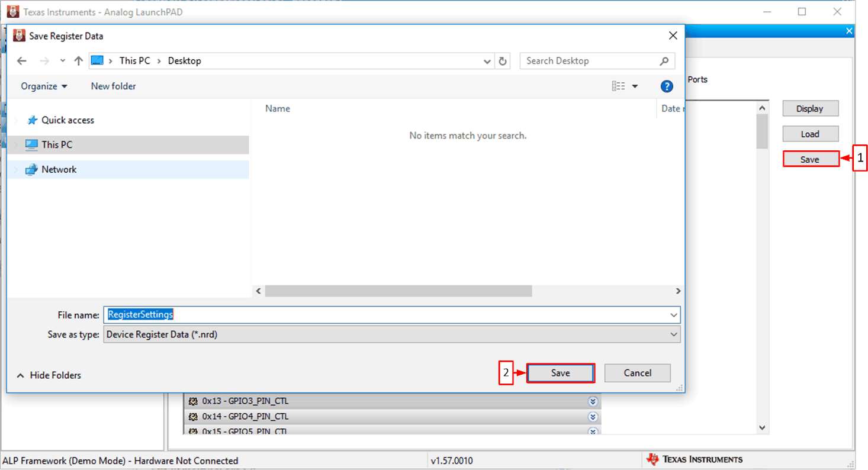Click the back navigation arrow
Viewport: 868px width, 470px height.
(22, 61)
